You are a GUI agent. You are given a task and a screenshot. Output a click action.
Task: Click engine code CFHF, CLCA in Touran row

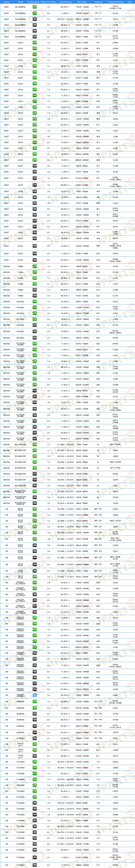pyautogui.click(x=115, y=838)
